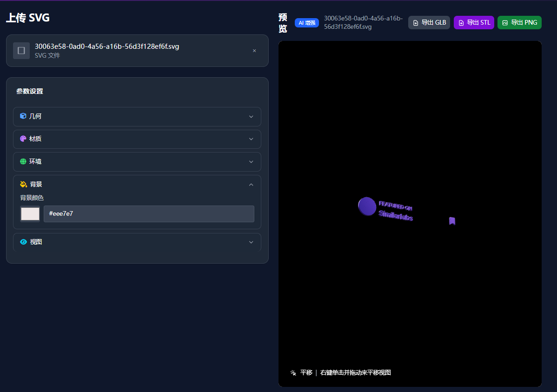This screenshot has height=392, width=557.
Task: Click the 3D purple disc in preview
Action: click(367, 206)
